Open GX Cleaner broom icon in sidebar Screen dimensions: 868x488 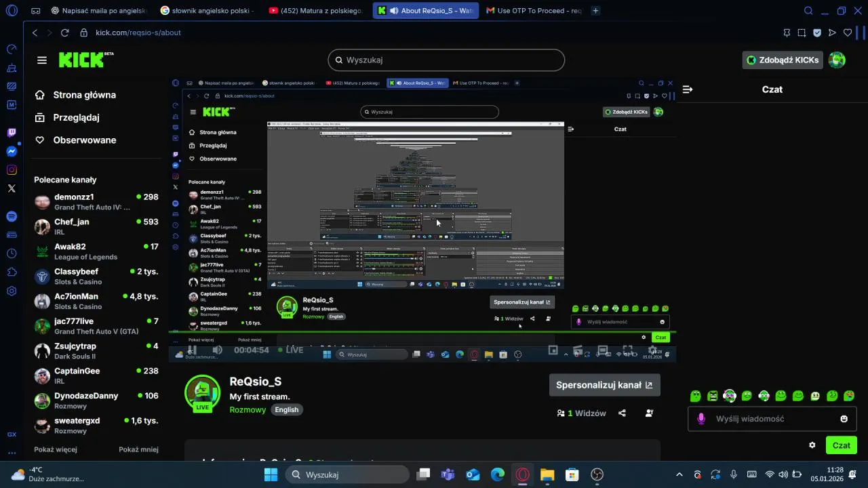pyautogui.click(x=12, y=68)
